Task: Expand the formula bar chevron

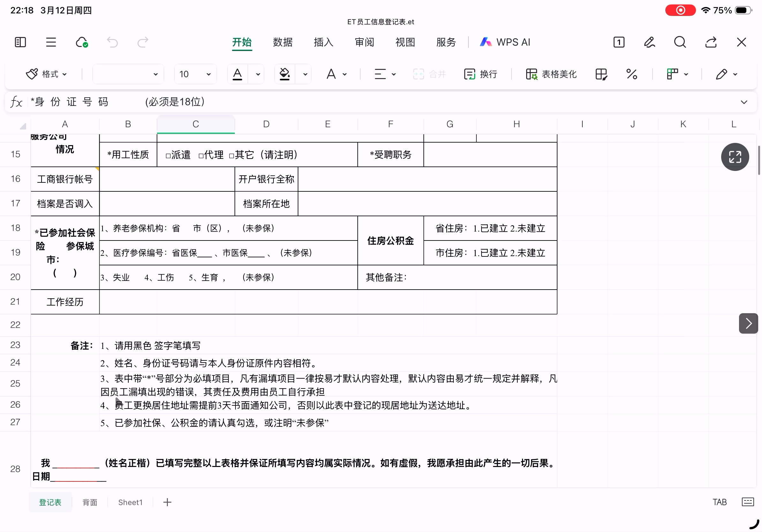Action: 744,102
